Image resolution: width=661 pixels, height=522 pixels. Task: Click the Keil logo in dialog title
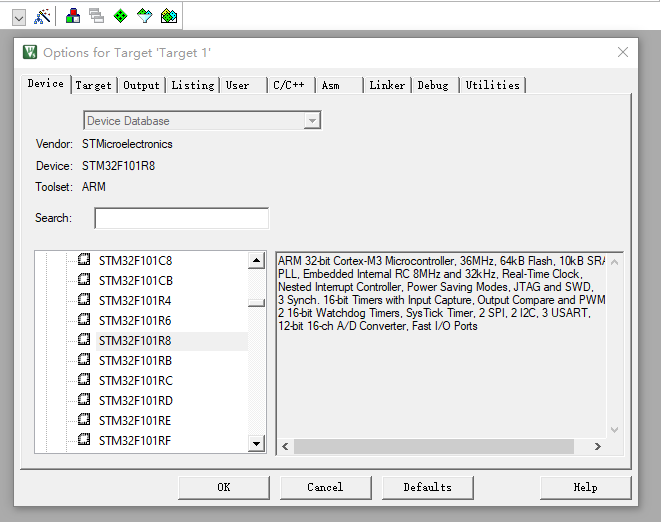tap(30, 52)
